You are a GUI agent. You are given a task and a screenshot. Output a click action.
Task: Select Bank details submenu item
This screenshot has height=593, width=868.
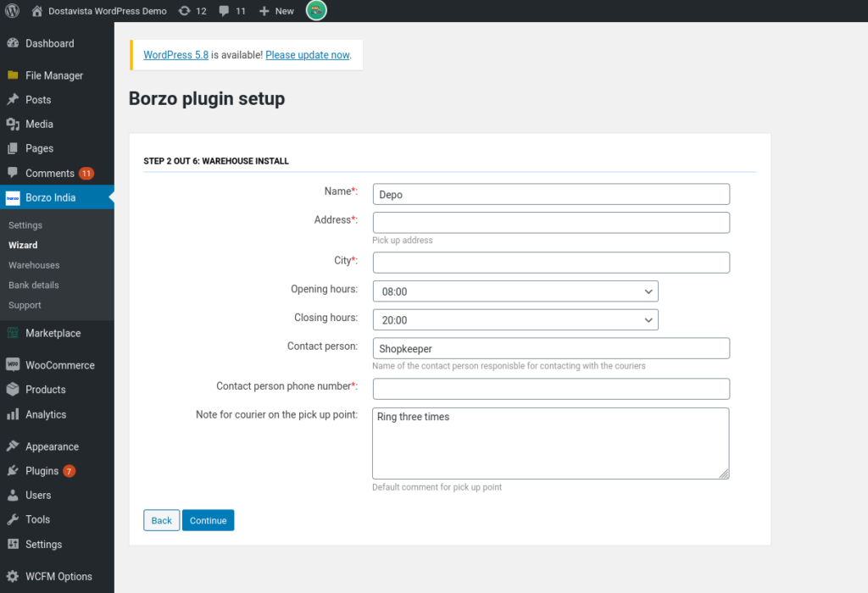point(33,285)
